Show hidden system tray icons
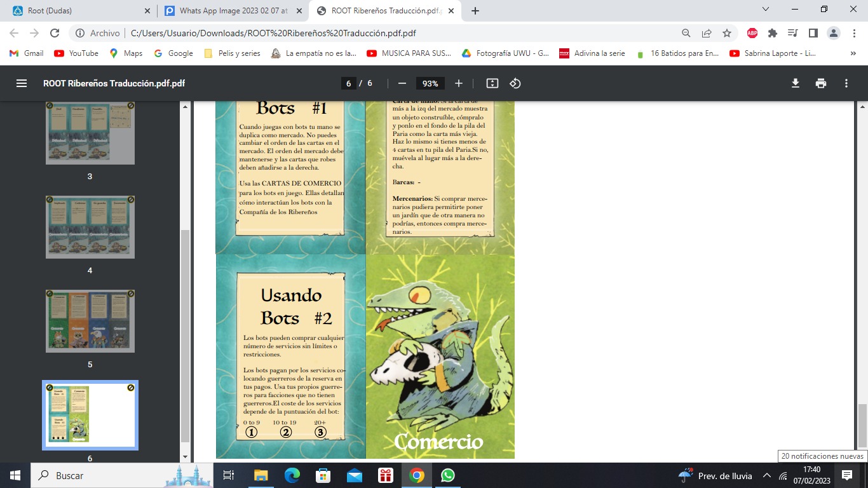The width and height of the screenshot is (868, 488). tap(767, 475)
